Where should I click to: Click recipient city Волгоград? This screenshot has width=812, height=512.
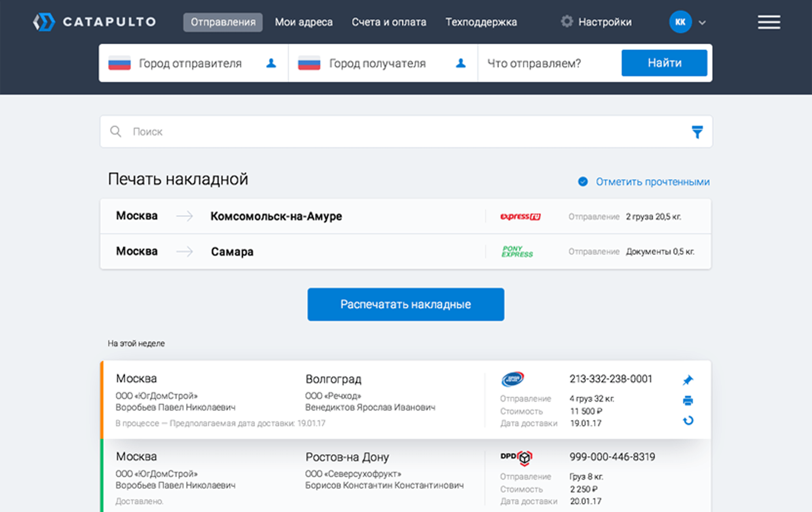(333, 379)
